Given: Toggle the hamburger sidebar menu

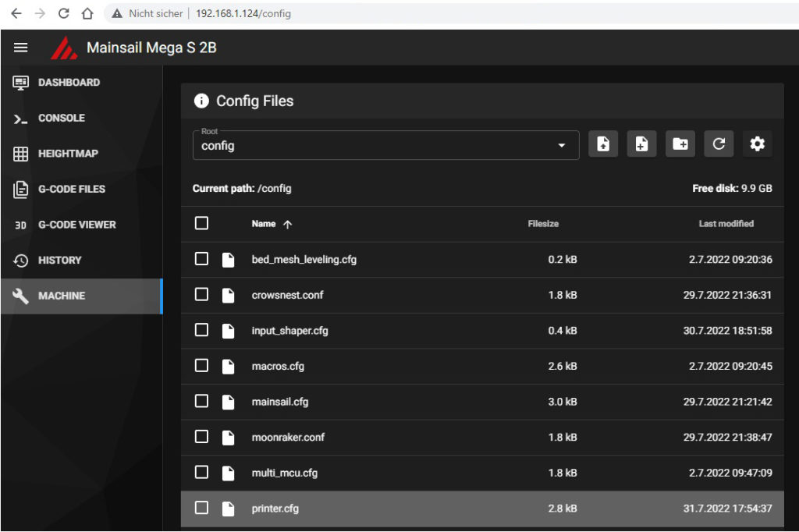Looking at the screenshot, I should coord(21,48).
